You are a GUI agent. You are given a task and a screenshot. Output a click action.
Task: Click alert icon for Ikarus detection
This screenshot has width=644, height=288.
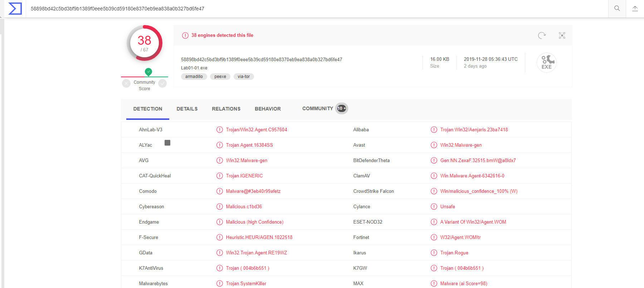pyautogui.click(x=434, y=253)
